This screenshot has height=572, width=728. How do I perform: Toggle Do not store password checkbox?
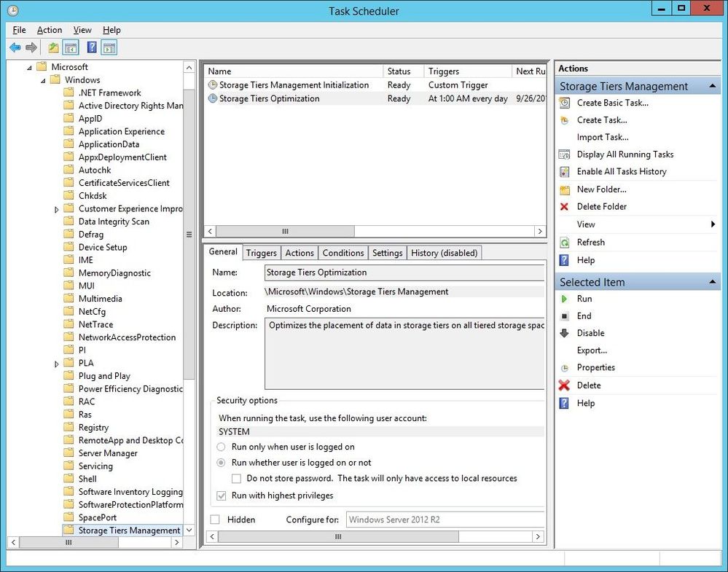[236, 479]
